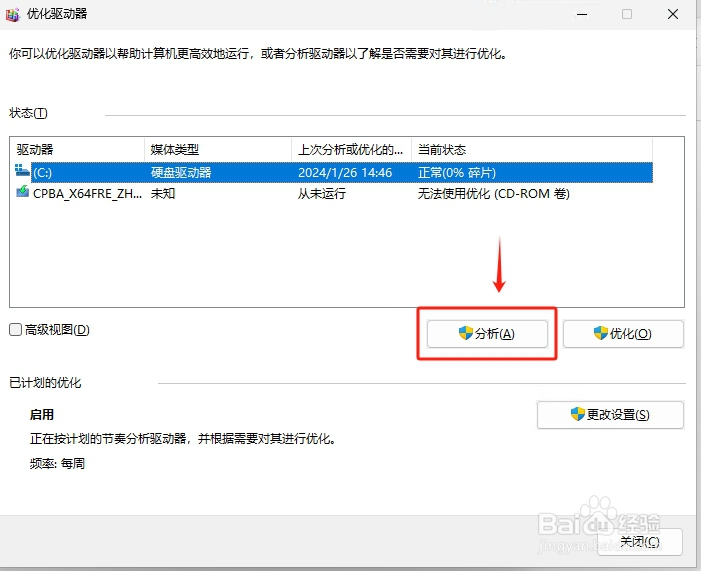This screenshot has height=571, width=701.
Task: Click the Analyze (分析) button
Action: [487, 334]
